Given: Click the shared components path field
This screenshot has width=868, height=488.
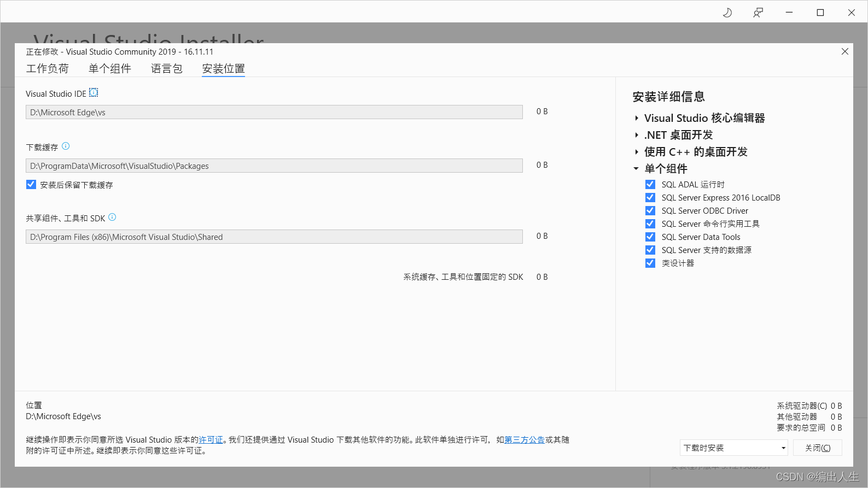Looking at the screenshot, I should pos(274,237).
